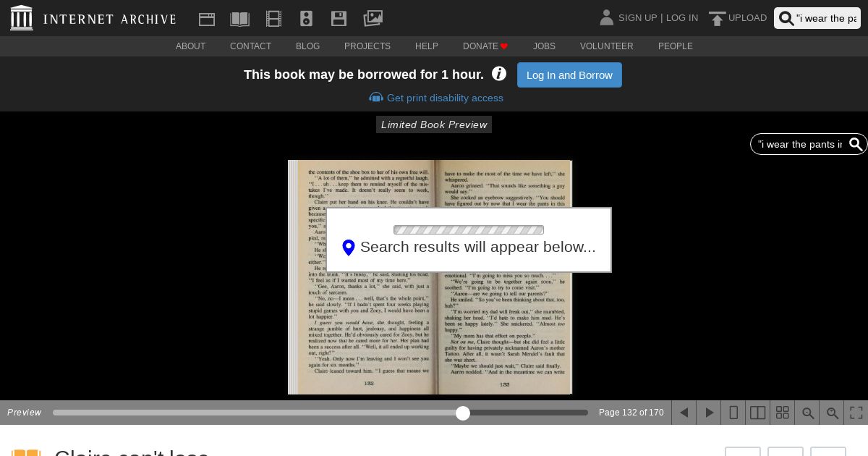Click the right page 133 of the book

pyautogui.click(x=502, y=277)
